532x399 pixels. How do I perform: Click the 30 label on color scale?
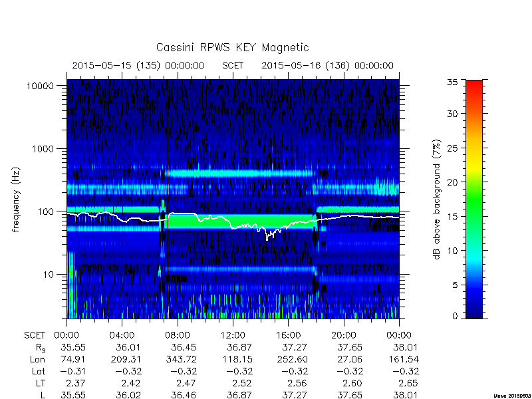point(452,114)
